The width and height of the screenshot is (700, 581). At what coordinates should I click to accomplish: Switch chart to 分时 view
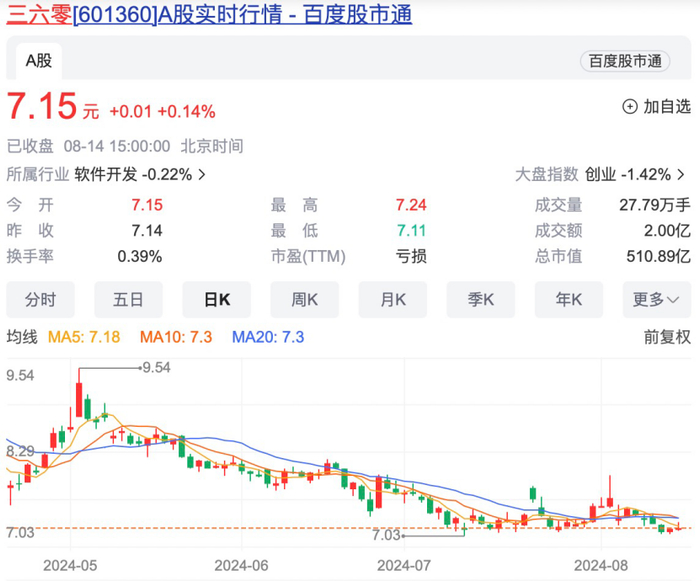click(x=40, y=300)
